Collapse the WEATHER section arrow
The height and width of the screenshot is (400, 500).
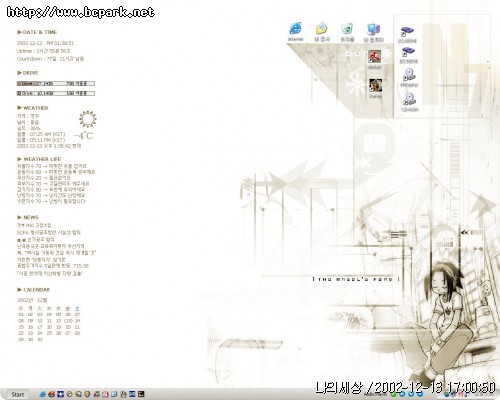[19, 108]
